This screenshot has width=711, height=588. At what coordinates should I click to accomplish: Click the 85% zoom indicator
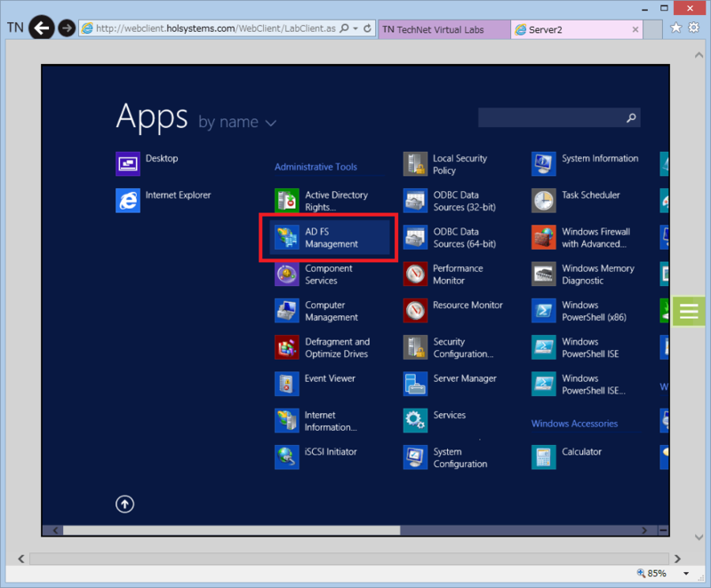[x=652, y=574]
